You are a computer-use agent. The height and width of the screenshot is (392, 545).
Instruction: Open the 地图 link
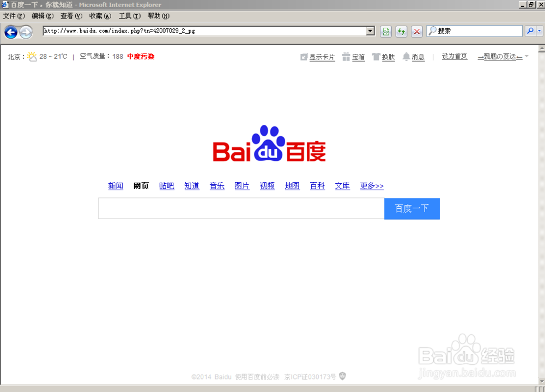pyautogui.click(x=292, y=186)
